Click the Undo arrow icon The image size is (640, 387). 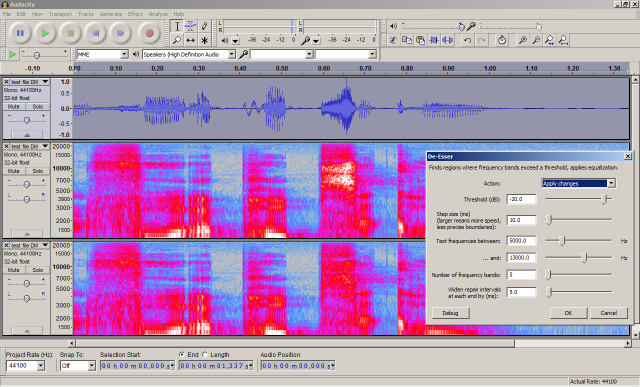click(x=467, y=40)
